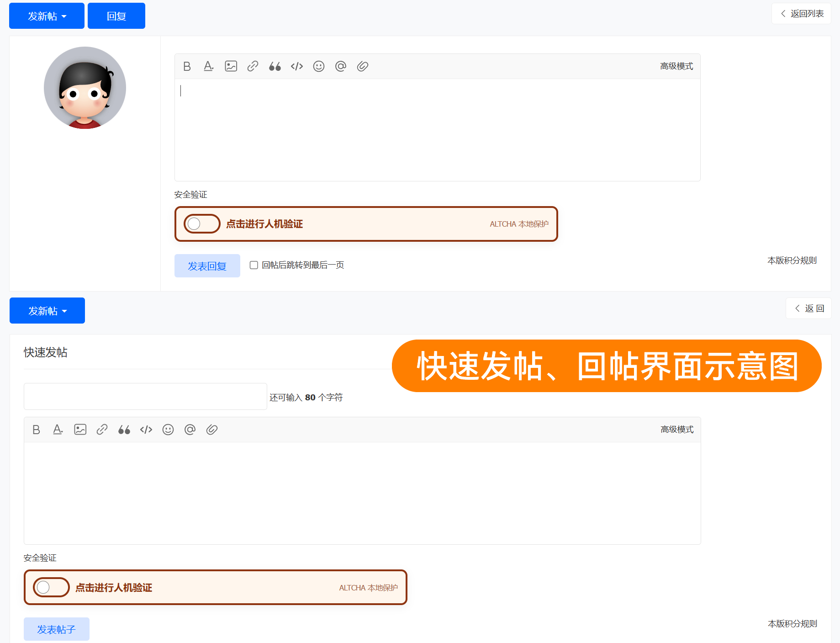Click inside the quick post text area
Image resolution: width=840 pixels, height=643 pixels.
tap(362, 493)
